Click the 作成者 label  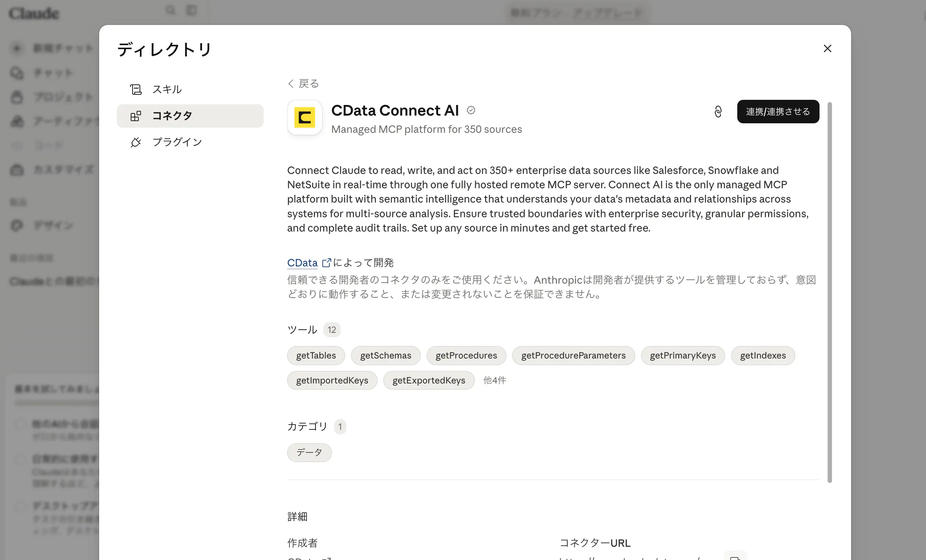click(x=303, y=543)
